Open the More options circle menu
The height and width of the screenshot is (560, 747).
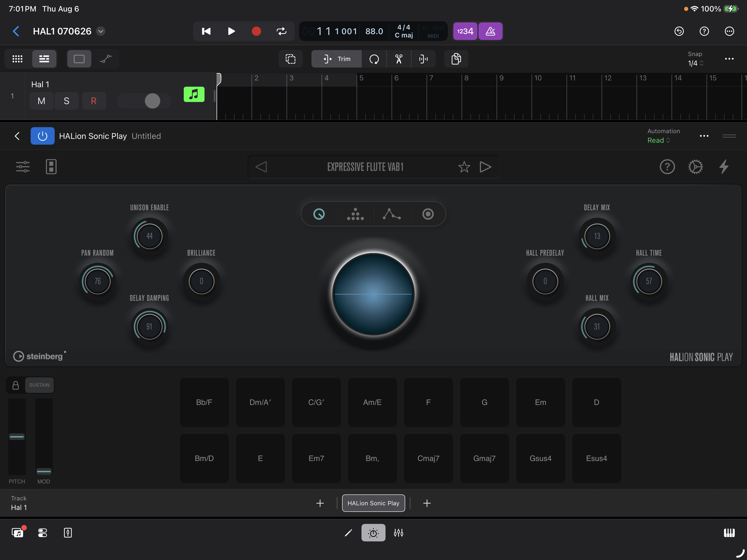[730, 31]
